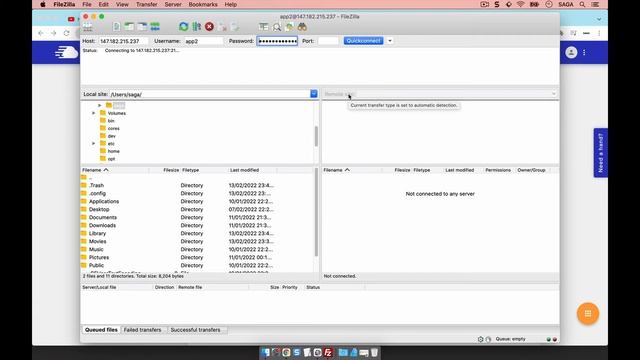Cancel the current operation with red X icon
This screenshot has width=640, height=360.
tap(209, 27)
